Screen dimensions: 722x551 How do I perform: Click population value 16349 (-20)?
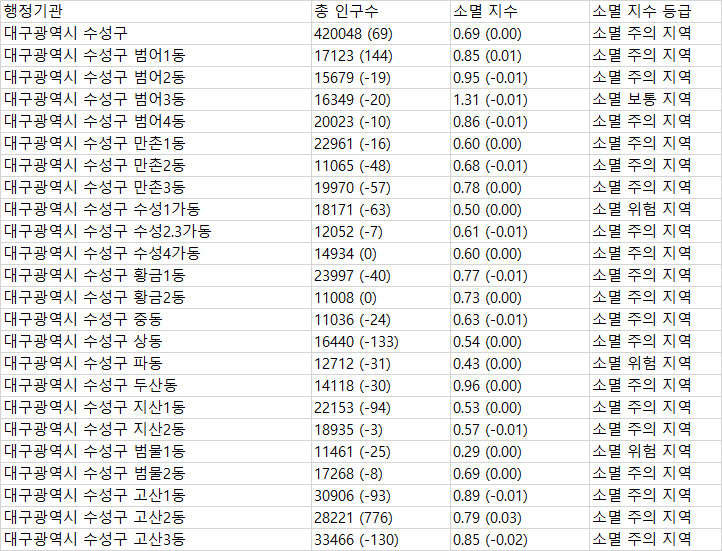point(352,100)
